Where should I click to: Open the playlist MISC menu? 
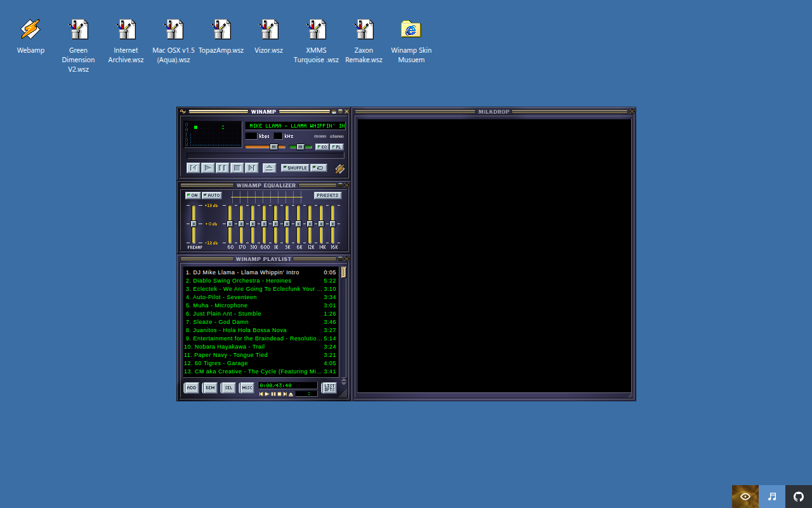pos(247,387)
